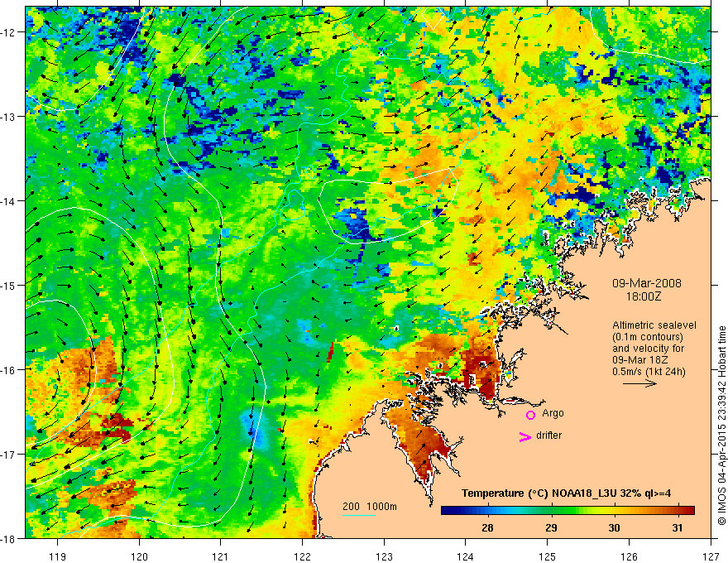This screenshot has width=728, height=563.
Task: Click the 'Altimetric sealevel' description text
Action: pos(654,325)
